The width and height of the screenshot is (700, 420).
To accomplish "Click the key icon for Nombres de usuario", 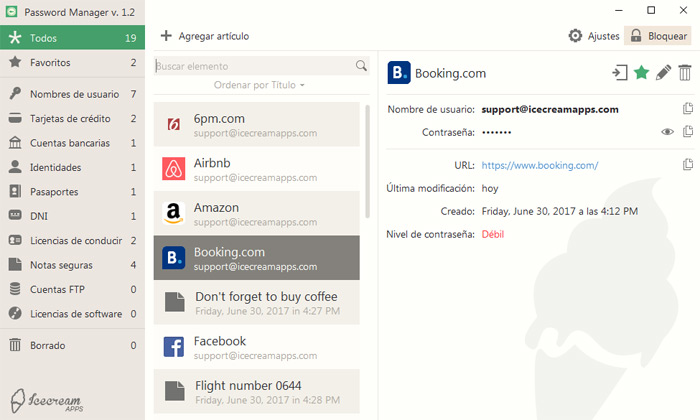I will click(15, 93).
